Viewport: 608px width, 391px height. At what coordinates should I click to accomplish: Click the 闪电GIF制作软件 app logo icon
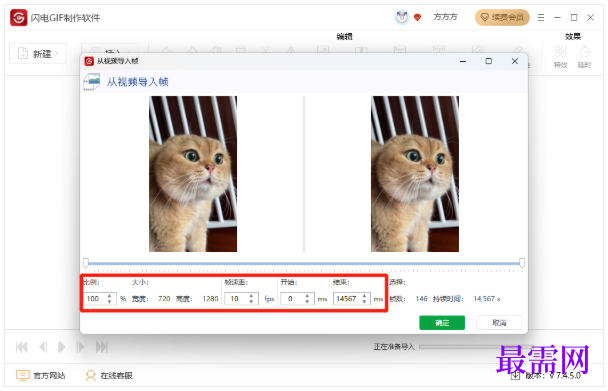coord(19,17)
